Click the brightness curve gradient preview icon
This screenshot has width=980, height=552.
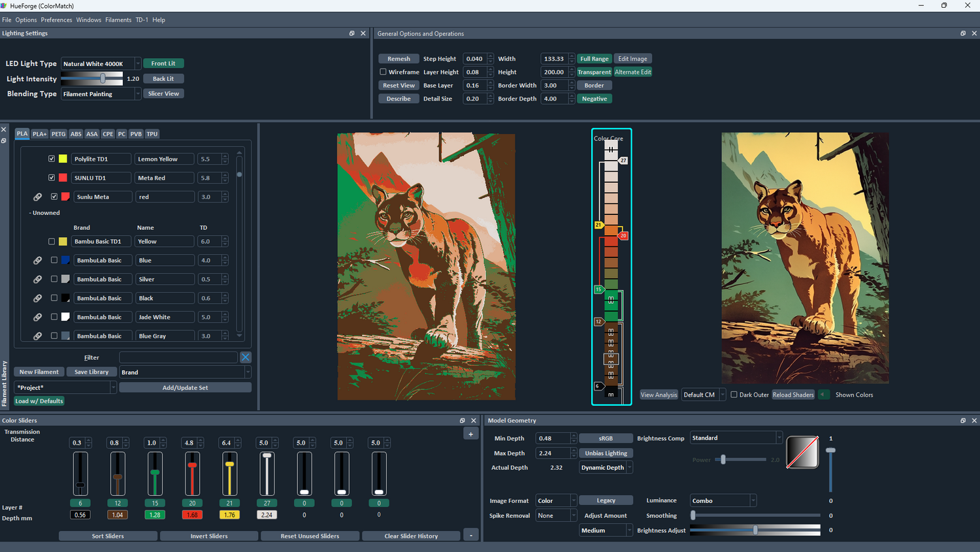[x=802, y=452]
